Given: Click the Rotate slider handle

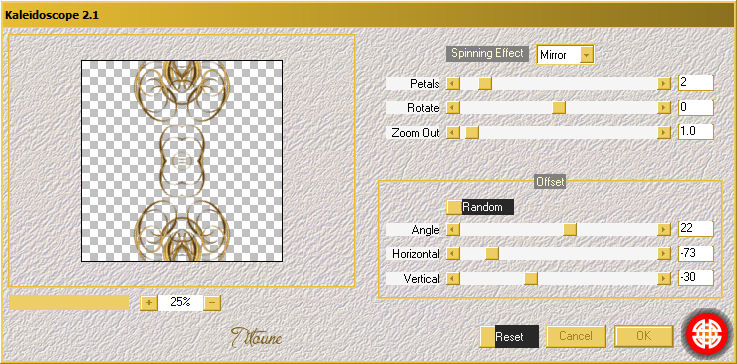Looking at the screenshot, I should click(559, 108).
